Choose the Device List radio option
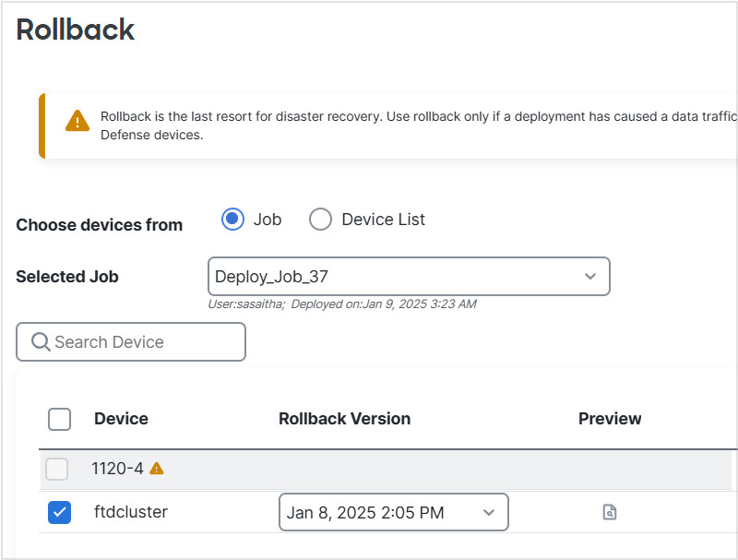 click(x=320, y=219)
